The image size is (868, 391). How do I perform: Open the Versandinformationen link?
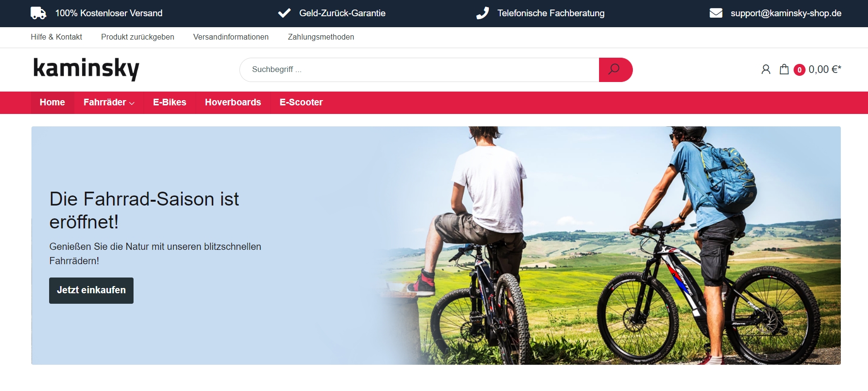231,37
